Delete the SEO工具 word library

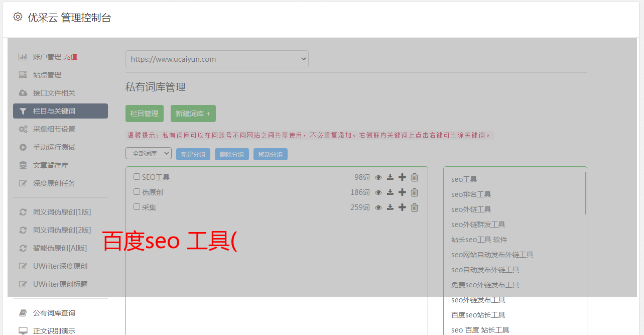[415, 177]
